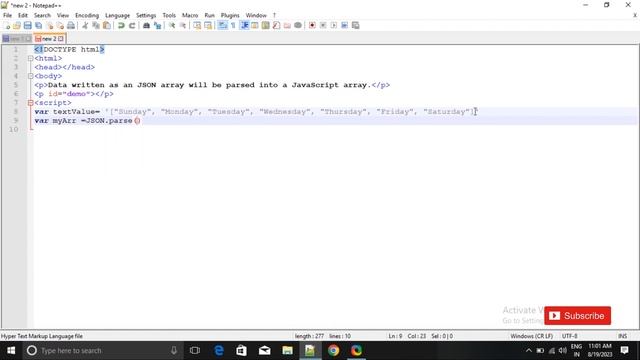Screen dimensions: 640x360
Task: Close the new 2 tab with its X
Action: [61, 39]
